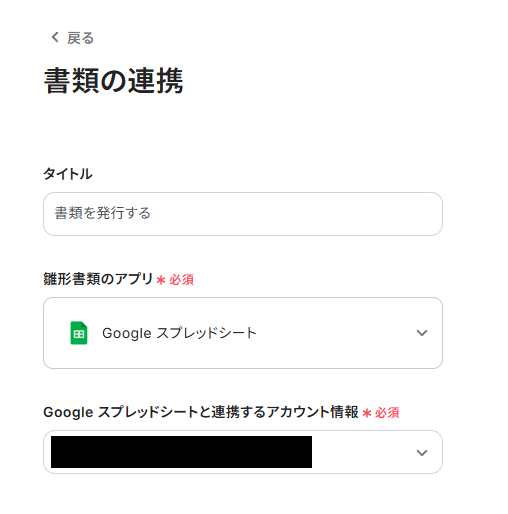Image resolution: width=508 pixels, height=514 pixels.
Task: Click Google スプレッドシート text in the selector
Action: click(179, 333)
